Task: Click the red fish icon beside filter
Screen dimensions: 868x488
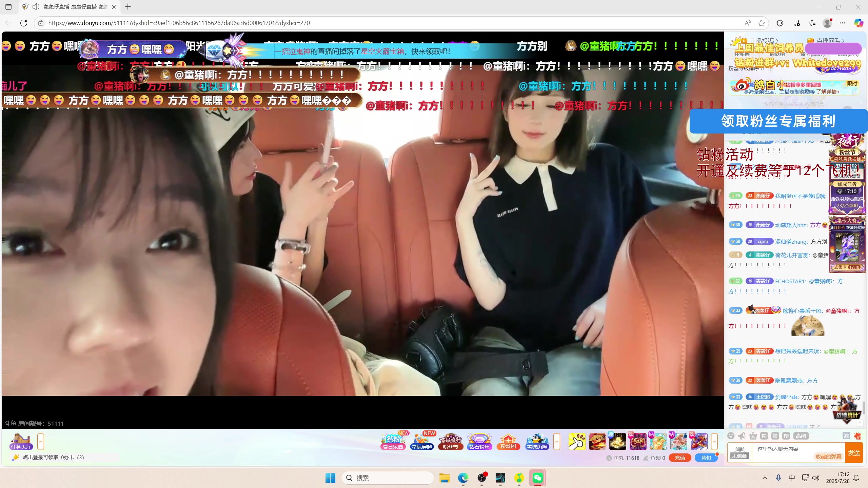Action: (857, 436)
